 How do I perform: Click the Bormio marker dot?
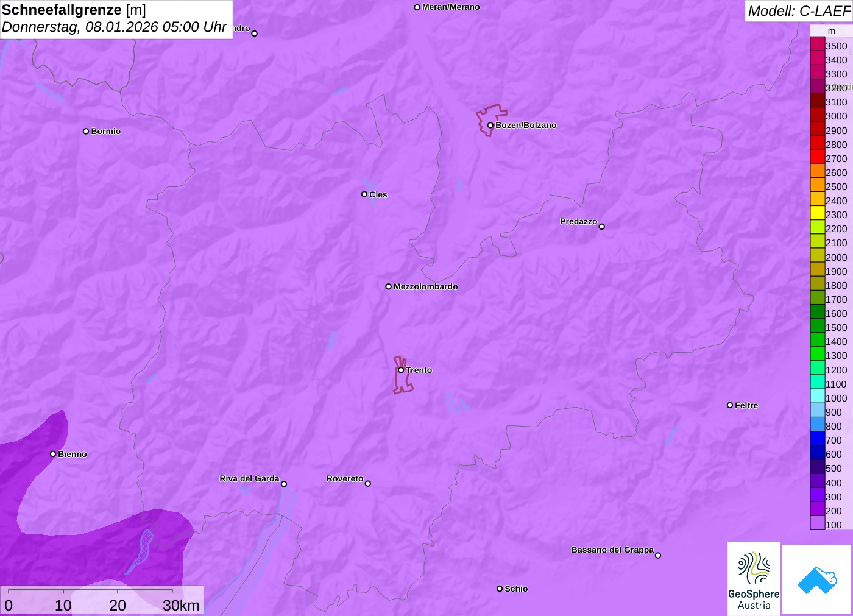[x=86, y=131]
